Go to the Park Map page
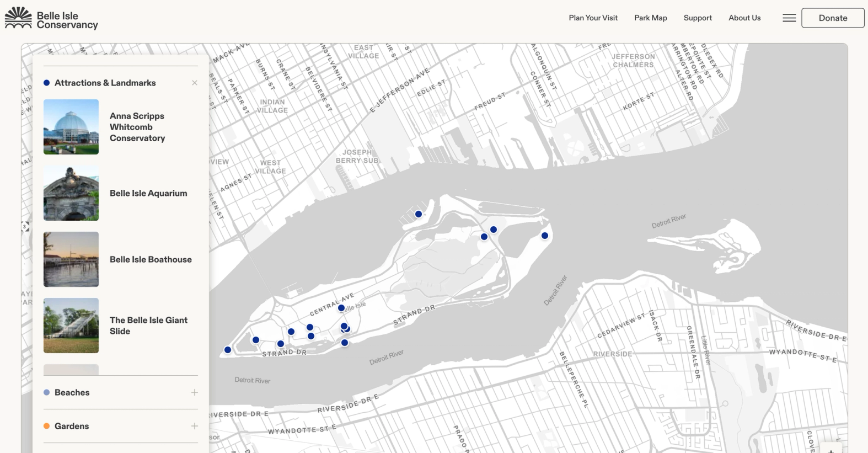 click(650, 18)
